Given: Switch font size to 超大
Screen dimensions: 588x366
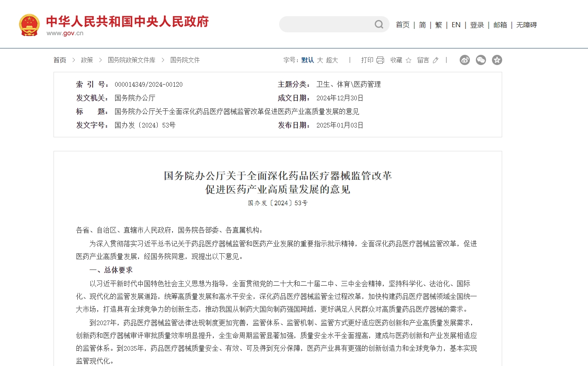Looking at the screenshot, I should 332,60.
